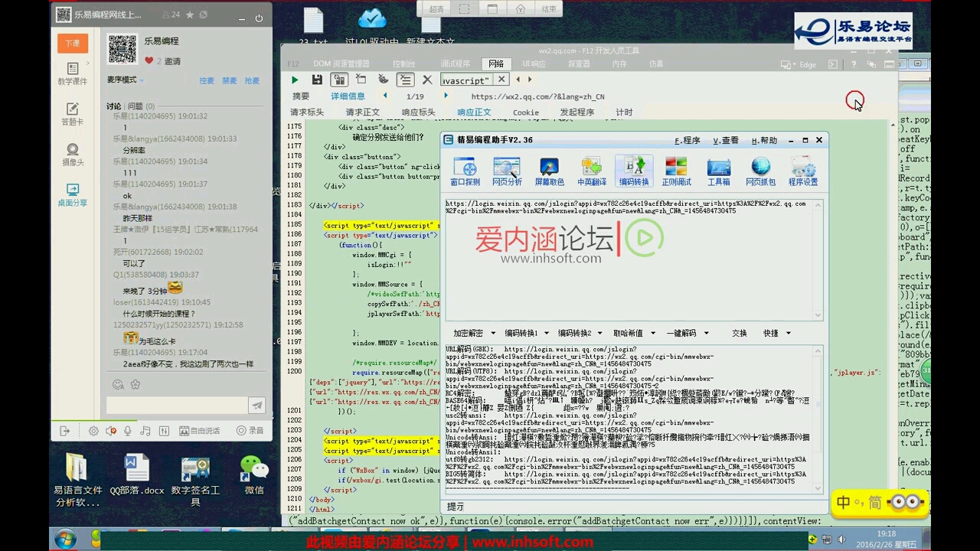
Task: Open 中英翻译 translation tool
Action: click(591, 171)
